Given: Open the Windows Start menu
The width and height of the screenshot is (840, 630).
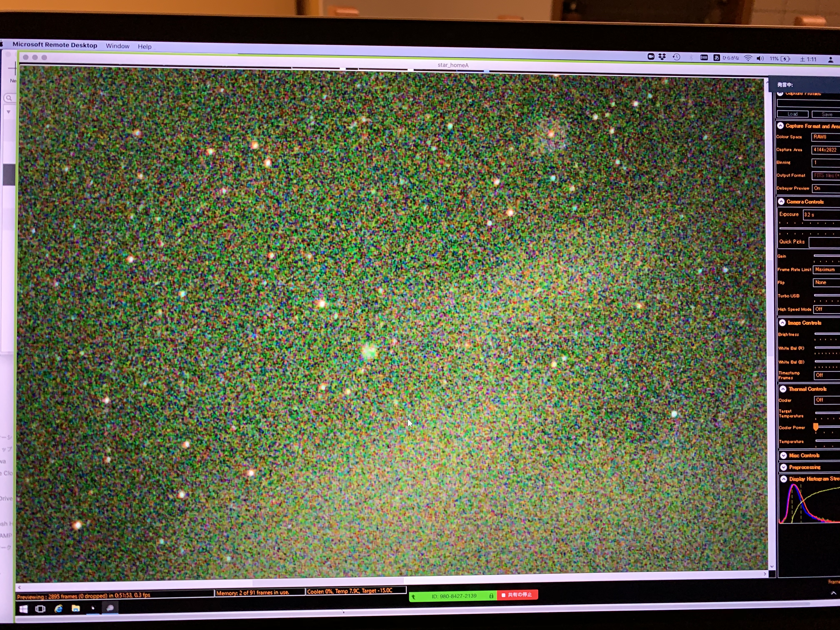Looking at the screenshot, I should [x=23, y=609].
